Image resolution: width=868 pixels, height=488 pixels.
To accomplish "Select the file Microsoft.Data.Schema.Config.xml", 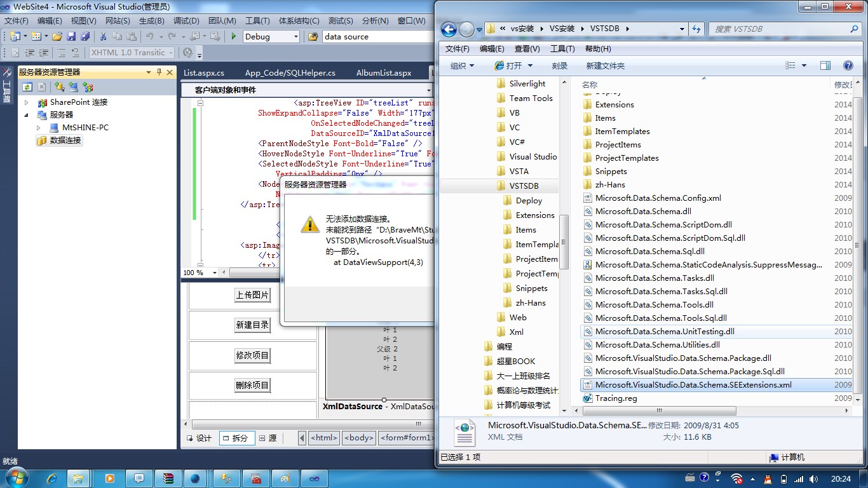I will point(658,198).
